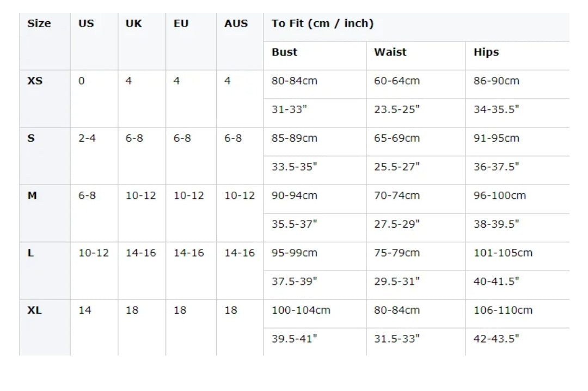Select the 80-84cm bust cell for XS
The image size is (588, 391).
(295, 81)
